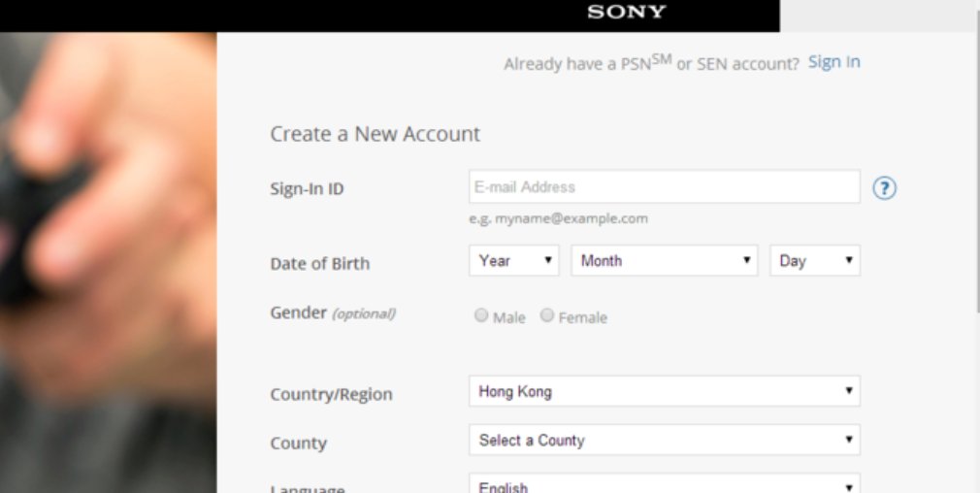Screen dimensions: 980x493
Task: Click the Date of Birth label
Action: (x=320, y=264)
